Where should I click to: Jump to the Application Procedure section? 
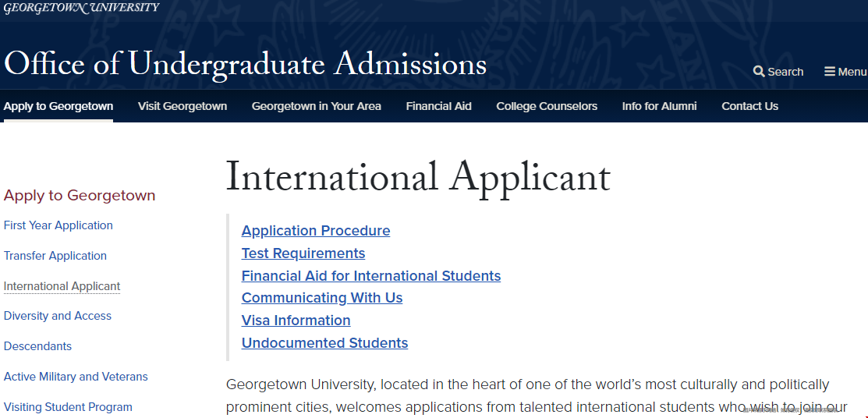click(x=316, y=231)
